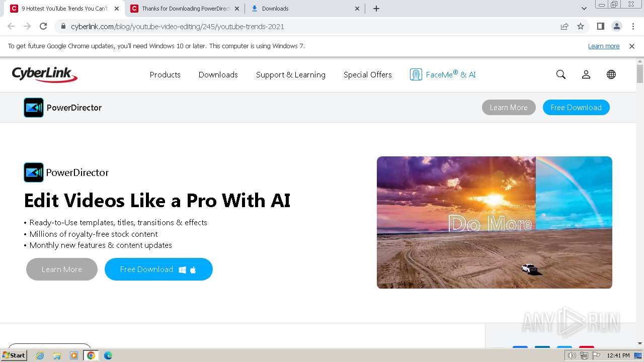Open the user account icon
Screen dimensions: 644x362
coord(586,74)
